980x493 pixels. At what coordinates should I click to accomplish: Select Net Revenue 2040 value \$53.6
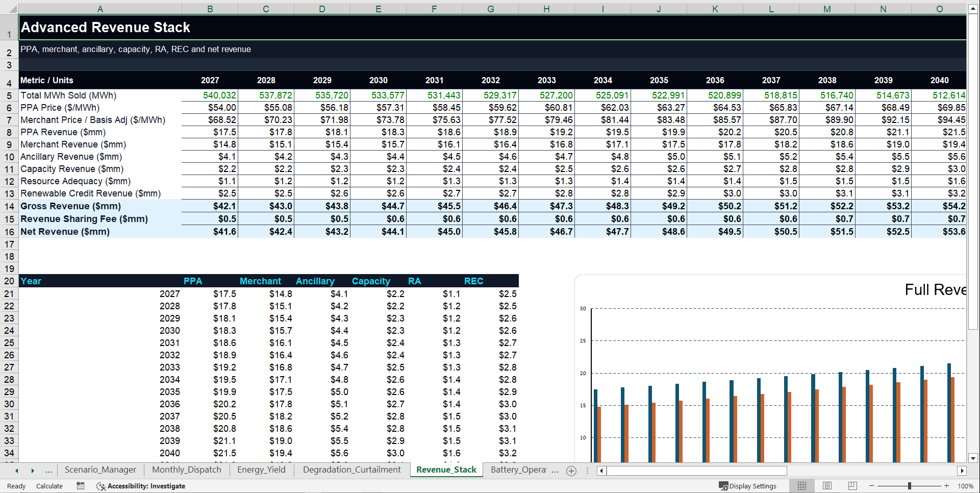pos(939,232)
